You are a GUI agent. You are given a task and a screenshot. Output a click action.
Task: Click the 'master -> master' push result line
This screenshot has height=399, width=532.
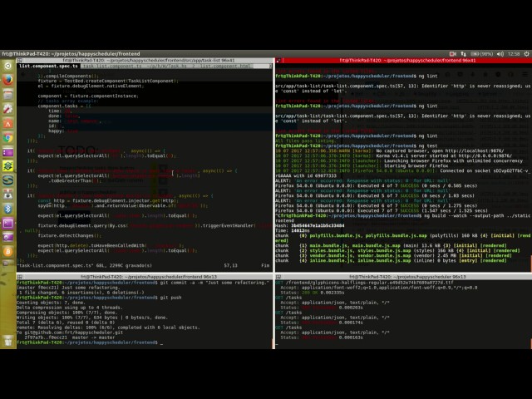(x=70, y=337)
